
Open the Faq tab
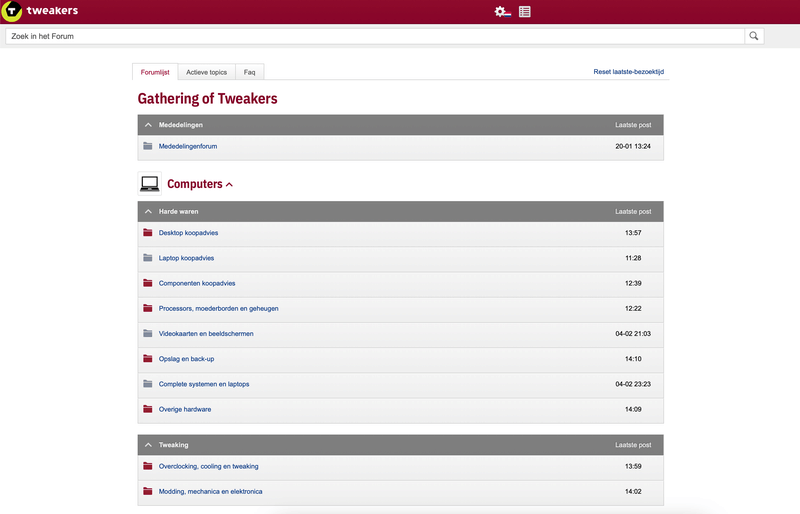249,72
